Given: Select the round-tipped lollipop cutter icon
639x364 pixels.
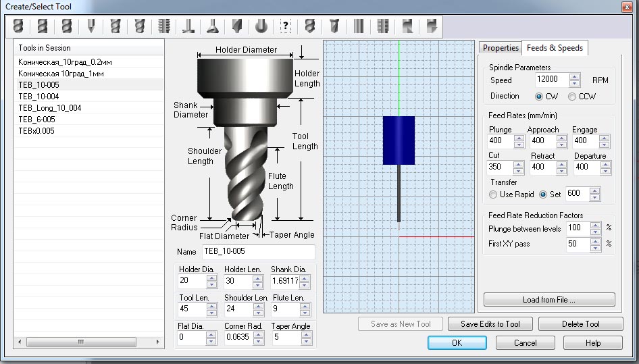Looking at the screenshot, I should click(x=261, y=26).
